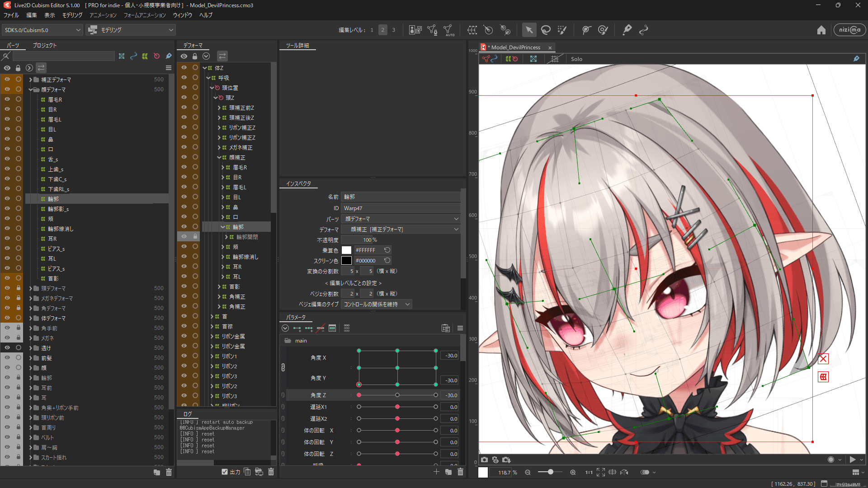Select the arrow selection tool
This screenshot has height=488, width=868.
(528, 30)
